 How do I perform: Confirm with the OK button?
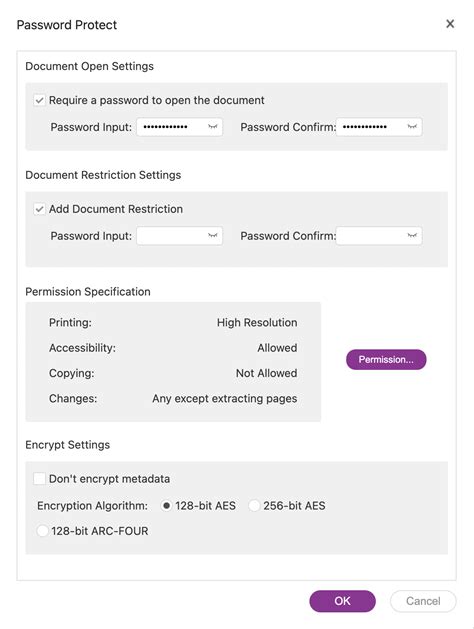(x=342, y=601)
